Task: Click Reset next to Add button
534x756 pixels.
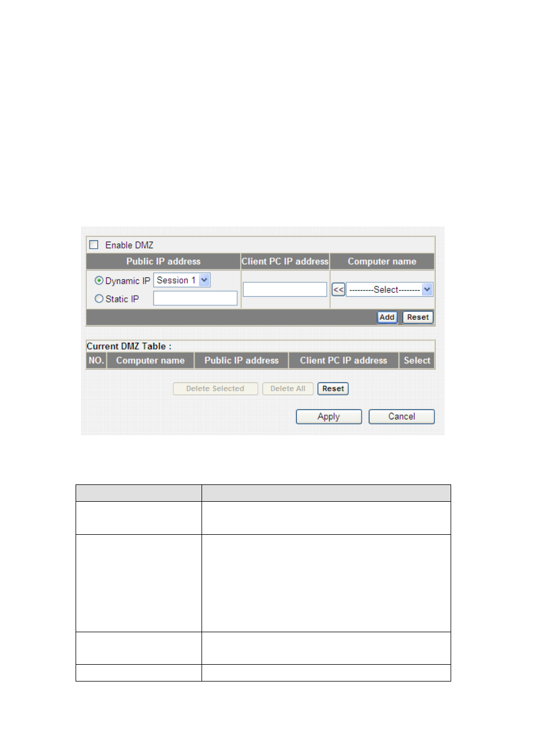Action: [x=418, y=318]
